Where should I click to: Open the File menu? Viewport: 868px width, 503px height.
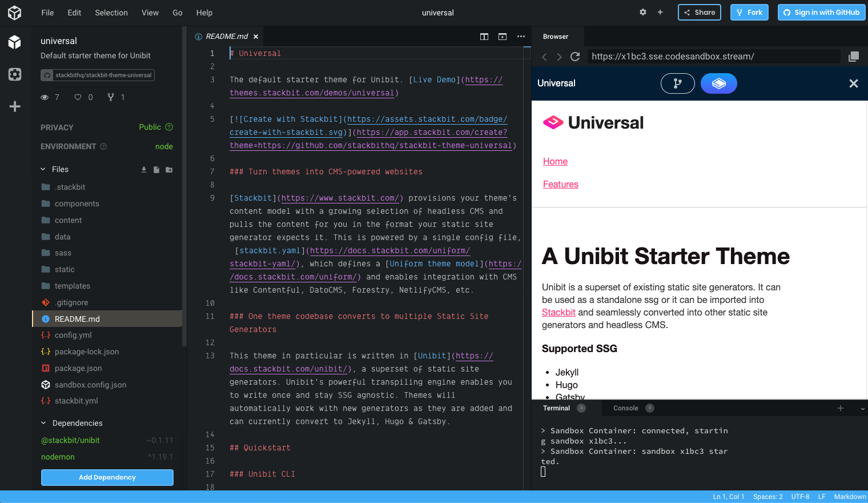pyautogui.click(x=48, y=13)
